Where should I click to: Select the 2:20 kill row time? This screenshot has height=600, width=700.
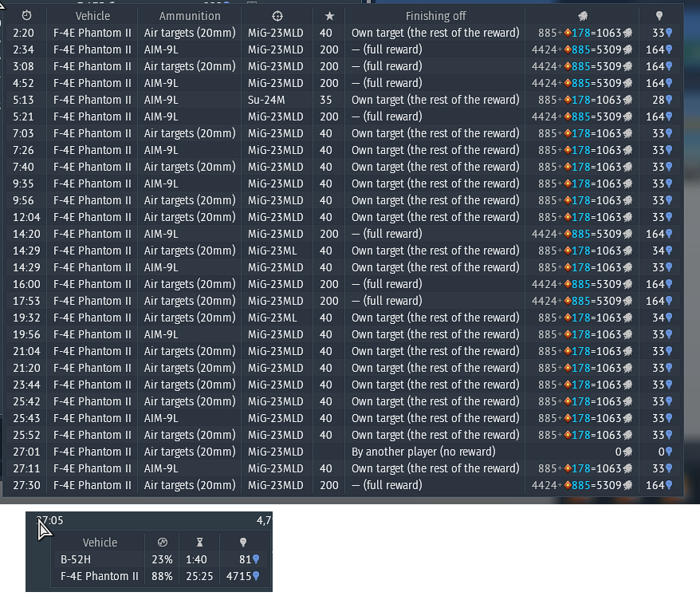(23, 33)
